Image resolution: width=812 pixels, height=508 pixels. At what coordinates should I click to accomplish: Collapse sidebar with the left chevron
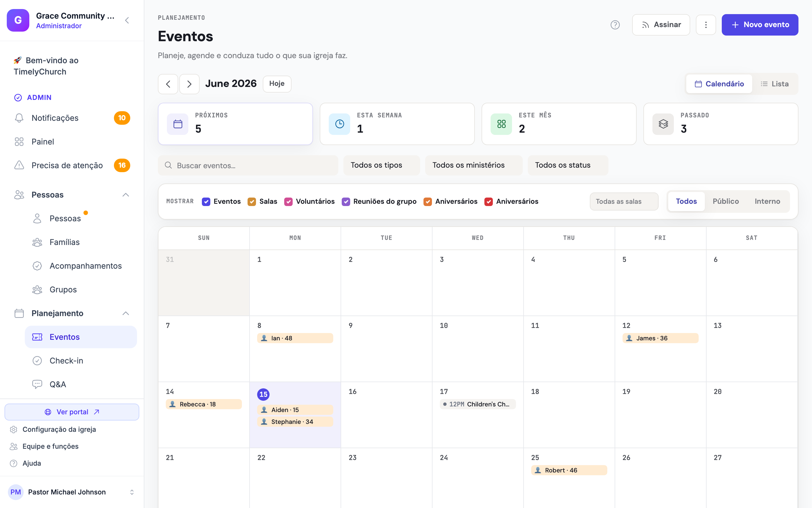tap(127, 21)
